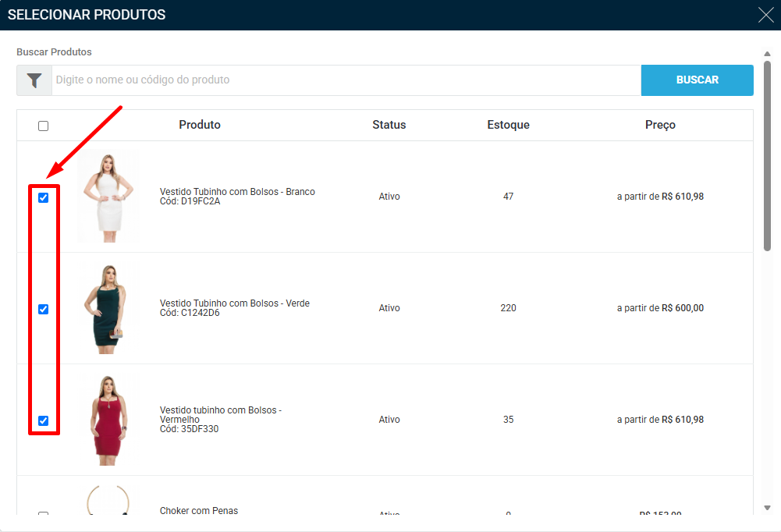Select the Estoque column header
This screenshot has height=532, width=781.
(x=508, y=125)
